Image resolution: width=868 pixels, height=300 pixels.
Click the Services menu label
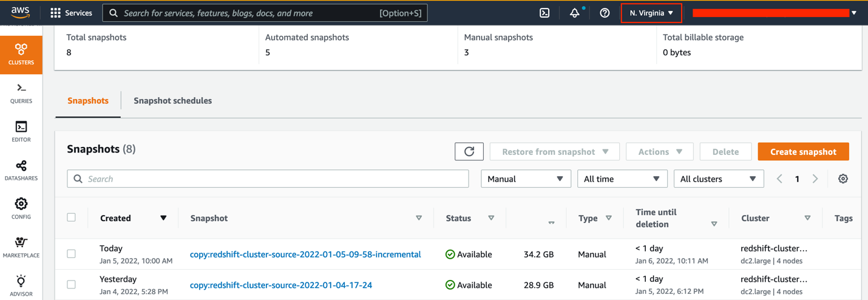(x=79, y=13)
